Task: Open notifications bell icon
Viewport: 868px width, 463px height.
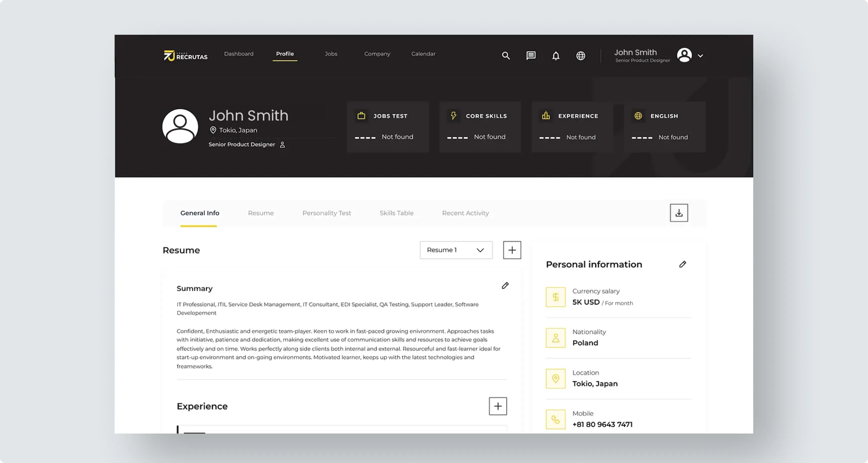Action: coord(556,56)
